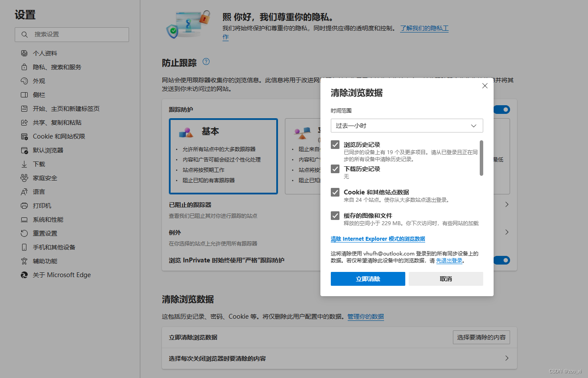Open 外观 settings section
Screen dimensions: 588x378
39,81
